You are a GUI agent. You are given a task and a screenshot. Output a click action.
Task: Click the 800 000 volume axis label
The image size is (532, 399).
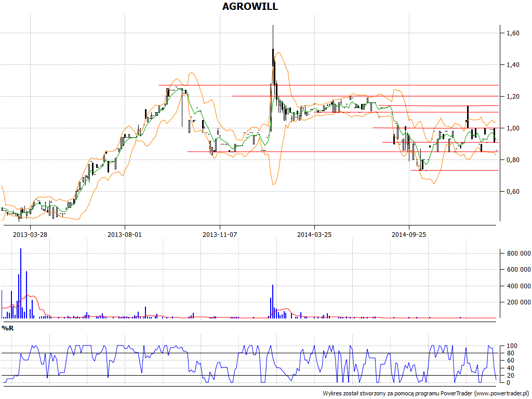(519, 254)
